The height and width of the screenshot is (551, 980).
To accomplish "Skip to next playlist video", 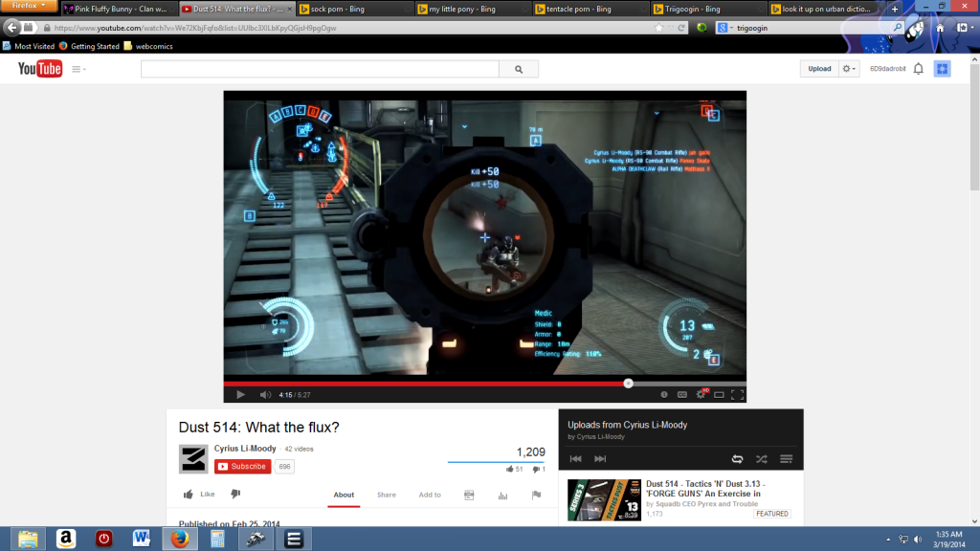I will (600, 459).
